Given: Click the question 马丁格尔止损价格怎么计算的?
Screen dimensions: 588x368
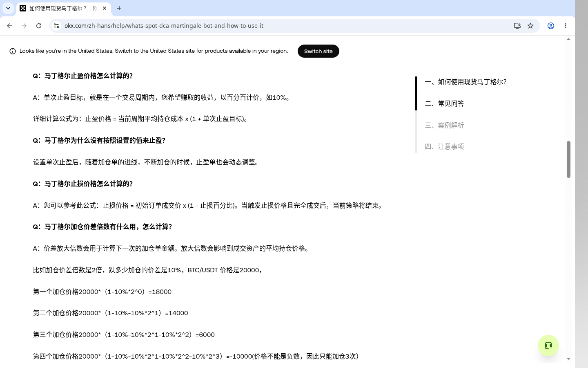Looking at the screenshot, I should tap(83, 184).
